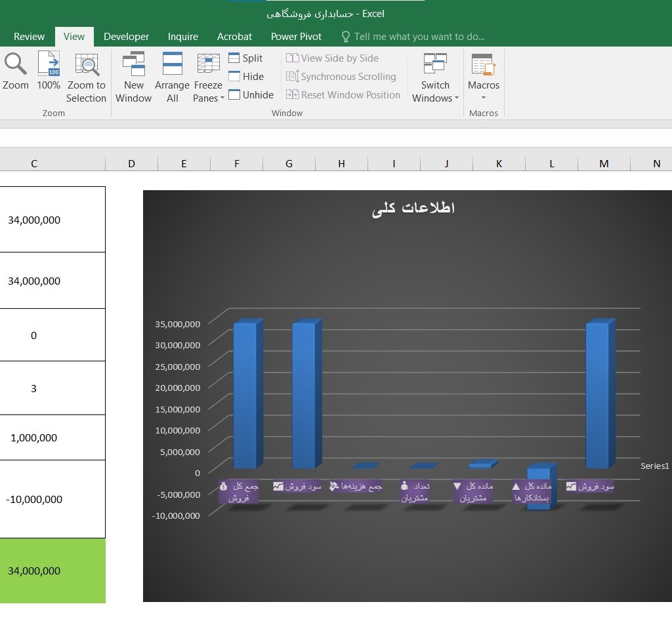This screenshot has width=672, height=623.
Task: Click the Switch Windows icon
Action: [435, 64]
